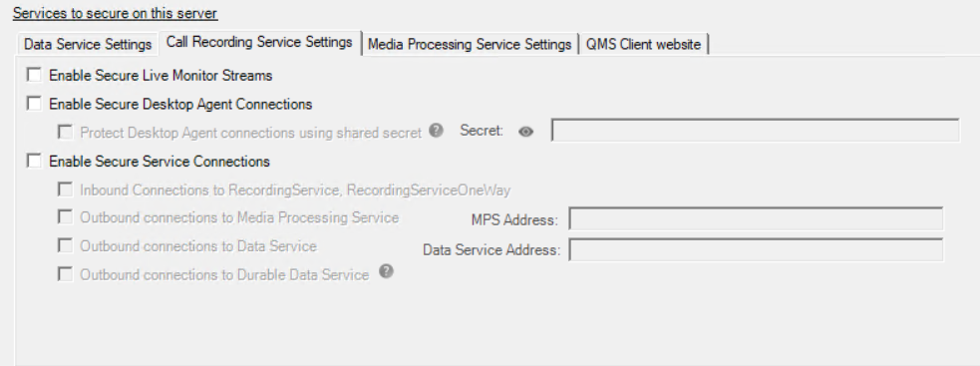The height and width of the screenshot is (366, 980).
Task: Click the help icon beside shared secret option
Action: coord(437,131)
